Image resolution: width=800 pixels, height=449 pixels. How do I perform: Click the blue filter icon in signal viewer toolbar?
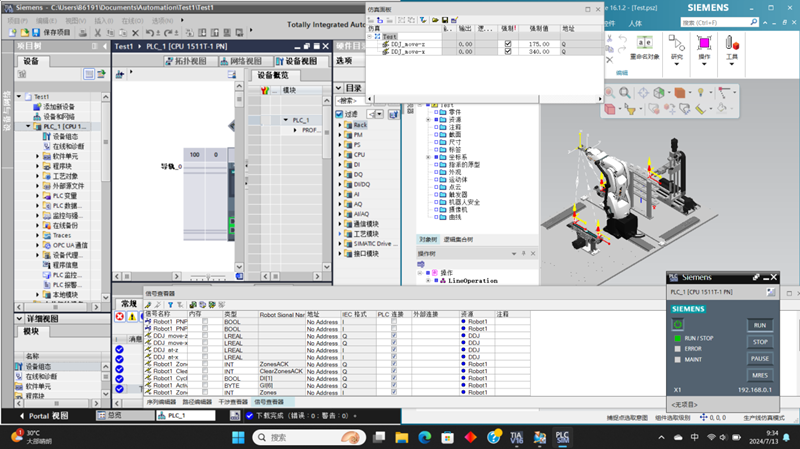[x=170, y=305]
